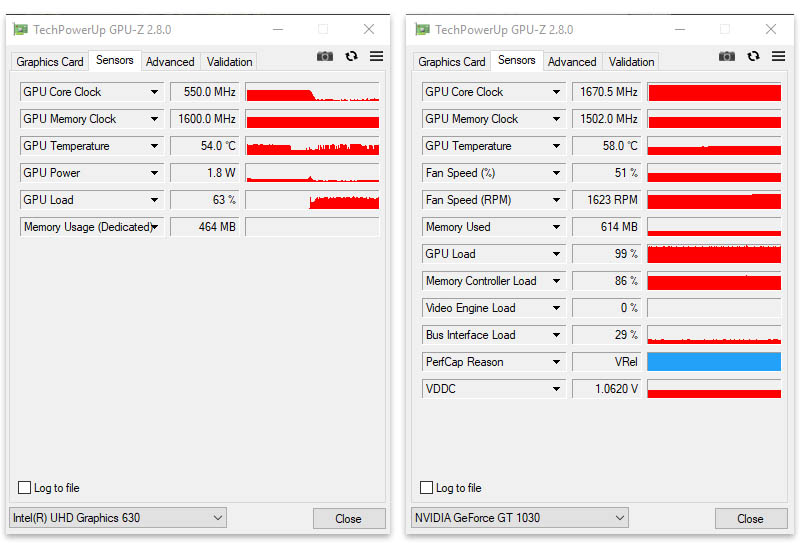Open the hamburger menu in the Intel GPU-Z window
Screen dimensions: 800x548
tap(377, 56)
